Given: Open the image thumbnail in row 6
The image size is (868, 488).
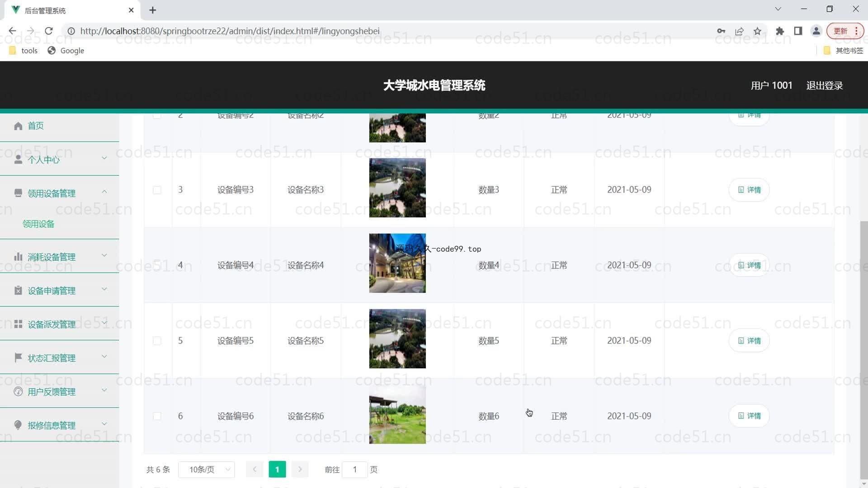Looking at the screenshot, I should pyautogui.click(x=397, y=414).
